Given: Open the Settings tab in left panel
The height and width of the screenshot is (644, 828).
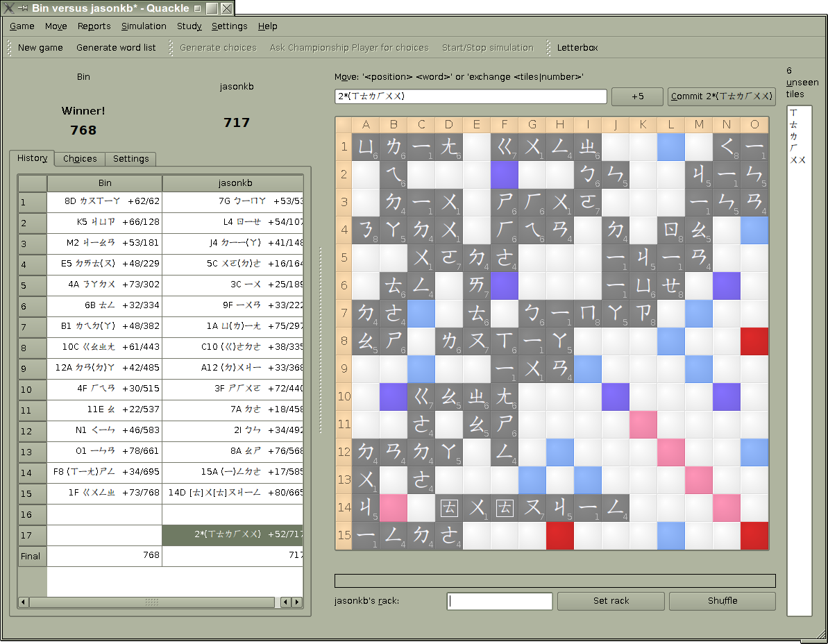Looking at the screenshot, I should coord(130,159).
